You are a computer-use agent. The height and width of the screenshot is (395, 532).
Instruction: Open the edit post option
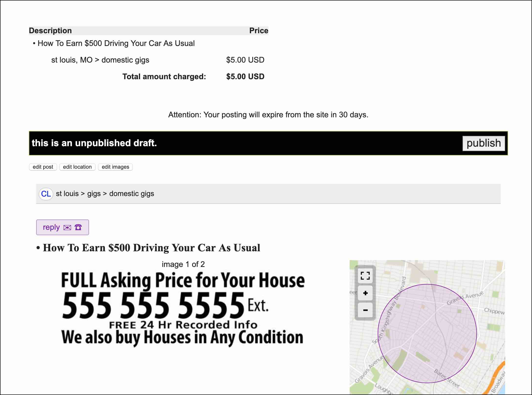click(43, 167)
